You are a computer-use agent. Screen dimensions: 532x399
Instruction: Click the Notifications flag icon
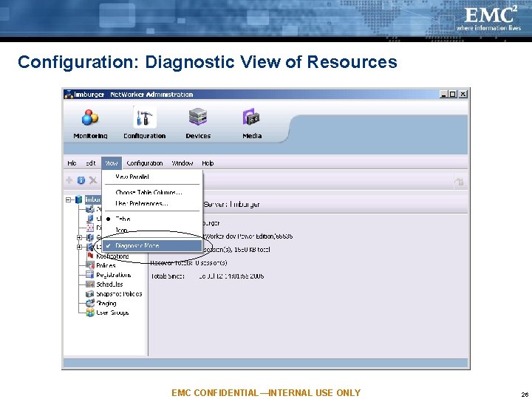coord(90,256)
